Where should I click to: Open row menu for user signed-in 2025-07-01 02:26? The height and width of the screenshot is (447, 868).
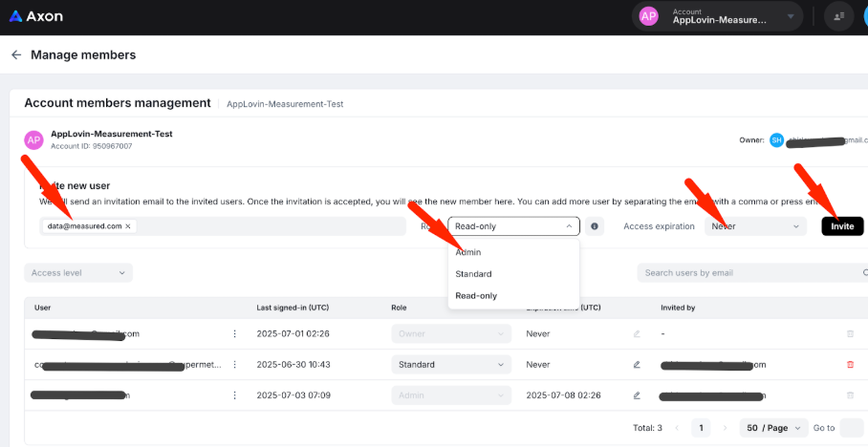coord(235,333)
